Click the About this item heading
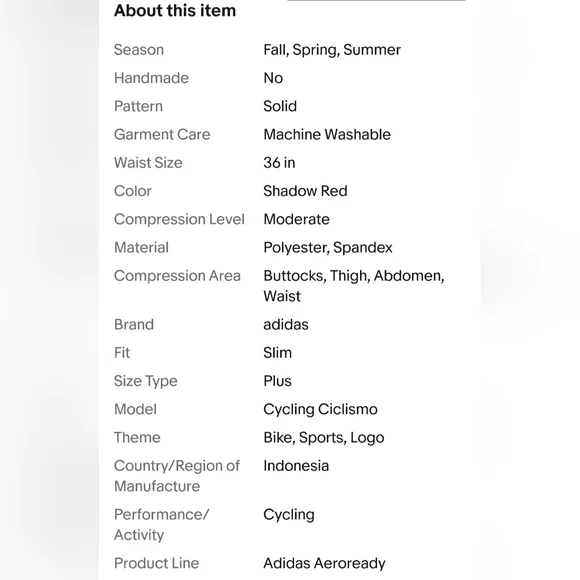This screenshot has width=580, height=580. coord(175,10)
